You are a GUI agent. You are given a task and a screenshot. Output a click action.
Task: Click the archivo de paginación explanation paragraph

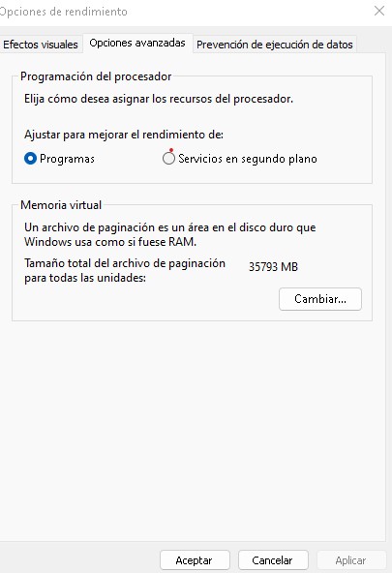170,234
